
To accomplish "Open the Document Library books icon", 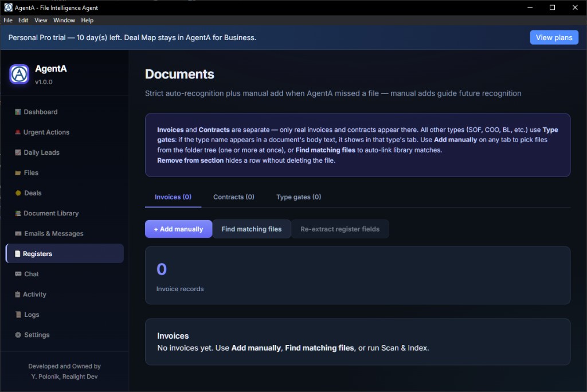I will coord(18,213).
